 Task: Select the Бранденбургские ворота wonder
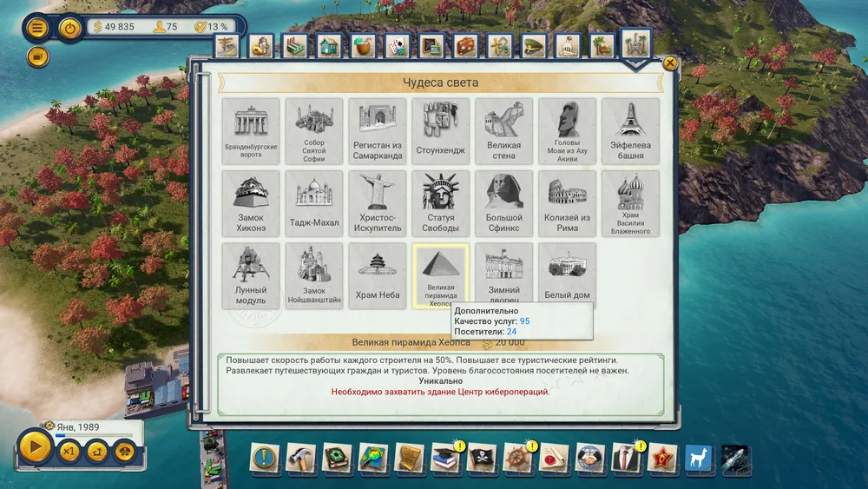(251, 131)
